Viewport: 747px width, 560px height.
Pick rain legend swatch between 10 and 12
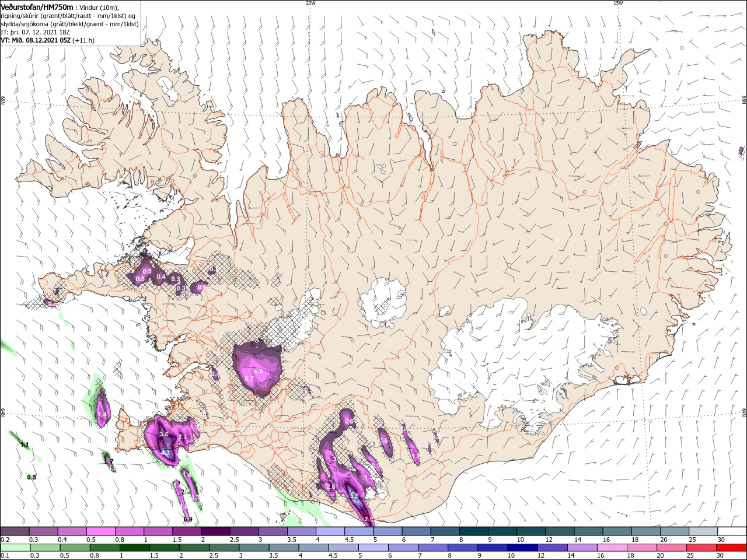point(523,548)
